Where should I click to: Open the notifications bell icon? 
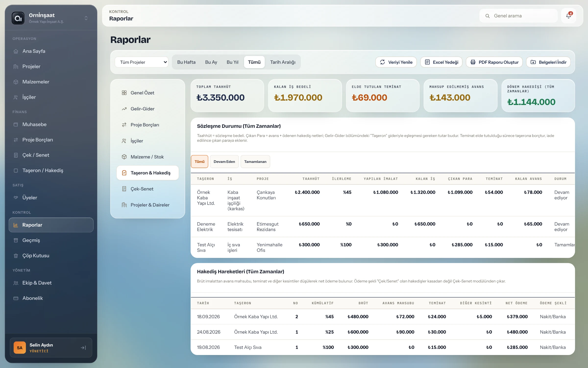(x=568, y=16)
